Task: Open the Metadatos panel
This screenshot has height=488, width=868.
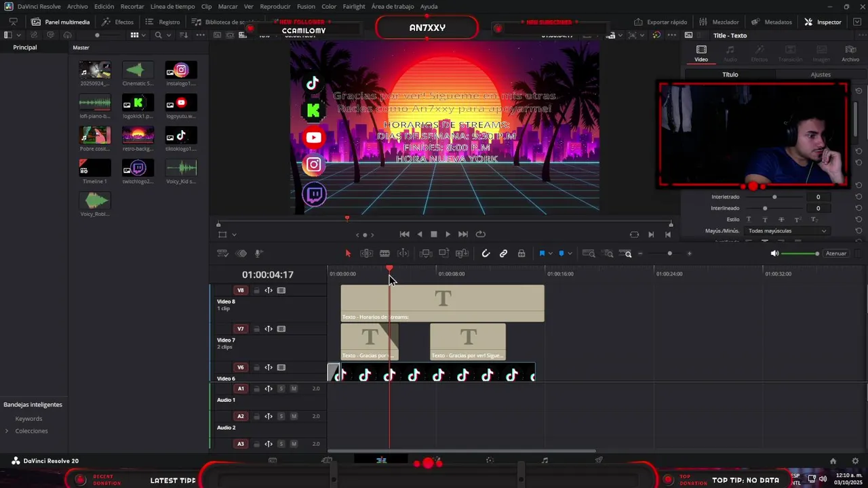Action: pyautogui.click(x=771, y=22)
